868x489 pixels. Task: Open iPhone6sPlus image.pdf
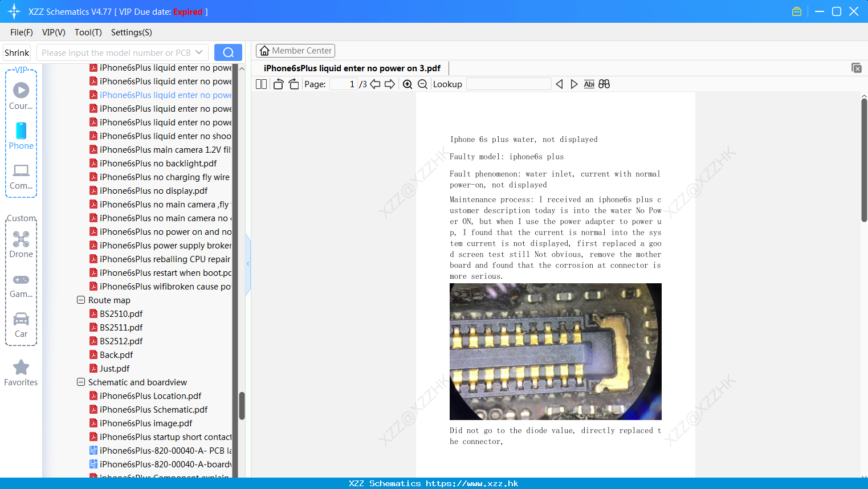[146, 423]
